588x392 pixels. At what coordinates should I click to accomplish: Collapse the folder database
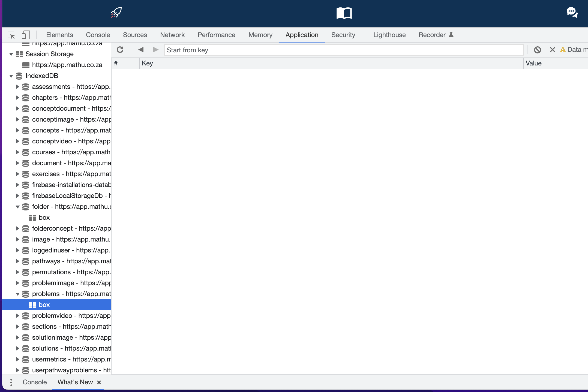click(x=18, y=207)
